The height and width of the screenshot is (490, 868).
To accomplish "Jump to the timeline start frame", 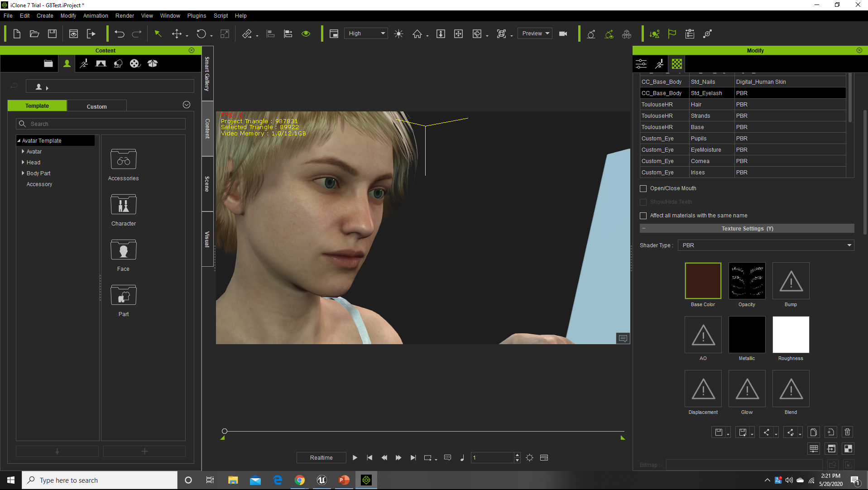I will click(369, 458).
